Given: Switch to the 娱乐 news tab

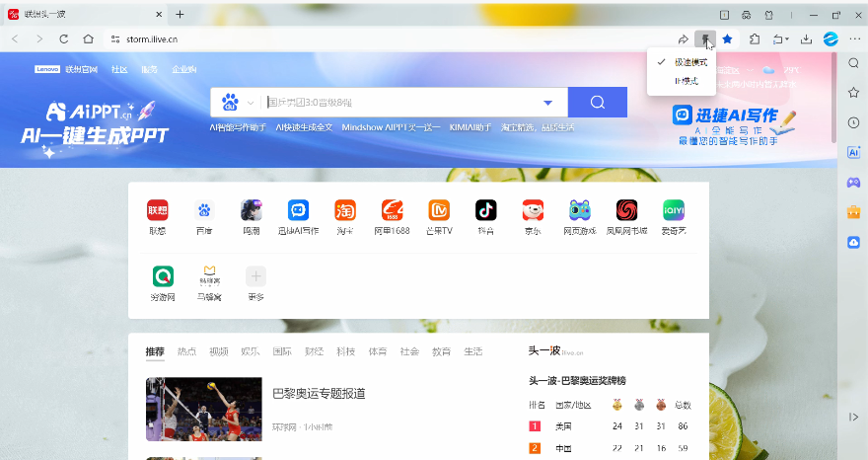Looking at the screenshot, I should click(x=251, y=351).
